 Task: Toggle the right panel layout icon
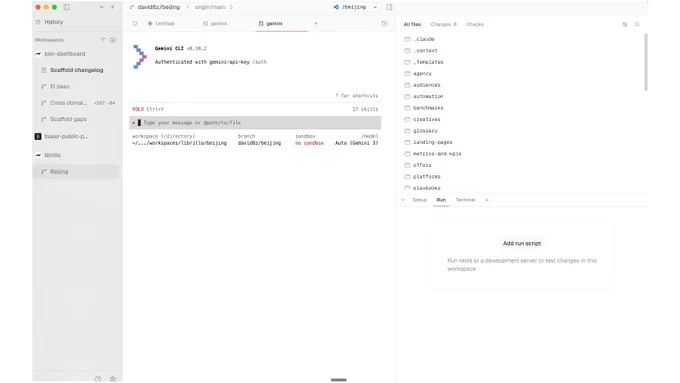(389, 7)
